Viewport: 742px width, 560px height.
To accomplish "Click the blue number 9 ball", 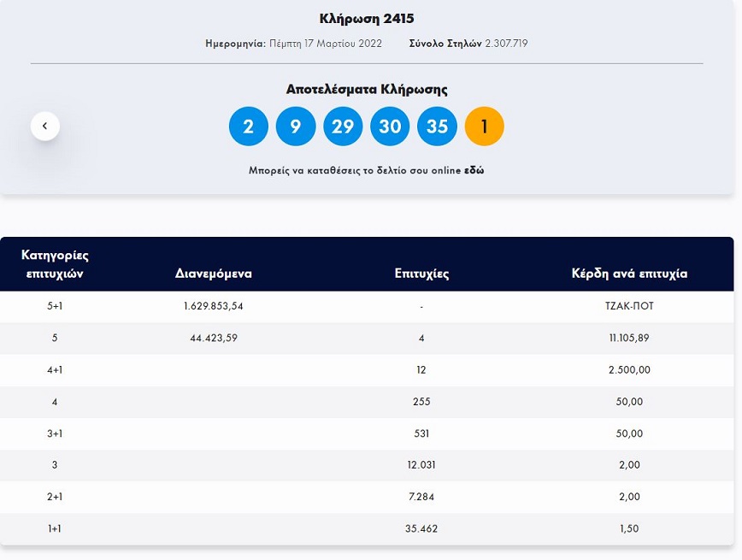I will click(296, 127).
